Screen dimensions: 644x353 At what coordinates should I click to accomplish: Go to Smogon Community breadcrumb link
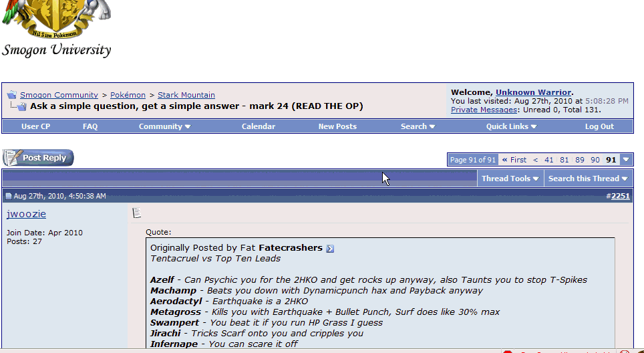click(x=59, y=95)
